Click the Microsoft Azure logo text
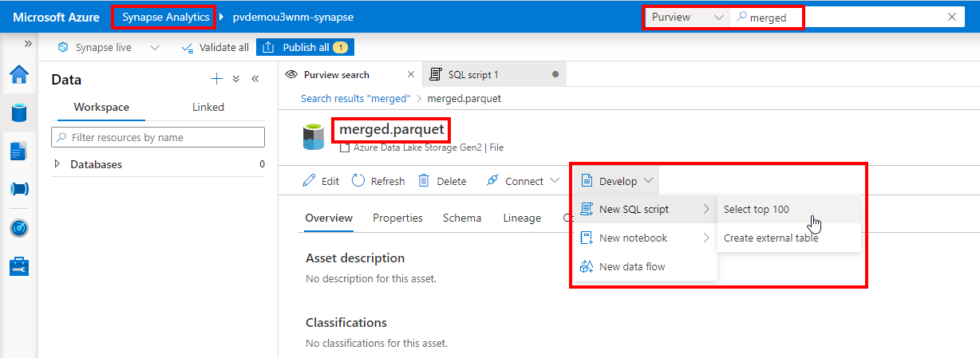This screenshot has height=358, width=980. point(55,17)
